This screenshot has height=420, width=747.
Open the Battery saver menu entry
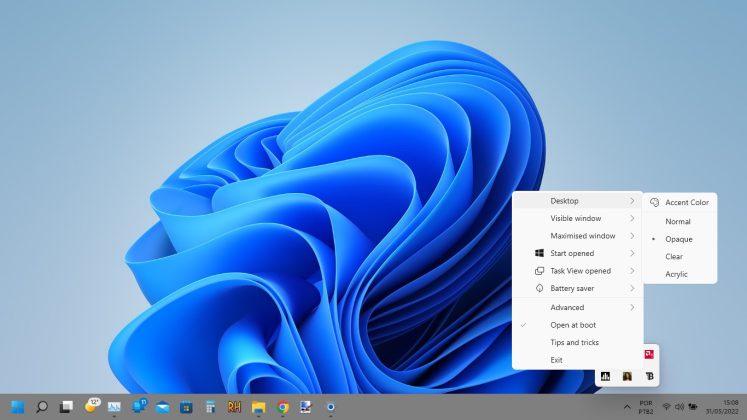click(x=577, y=289)
